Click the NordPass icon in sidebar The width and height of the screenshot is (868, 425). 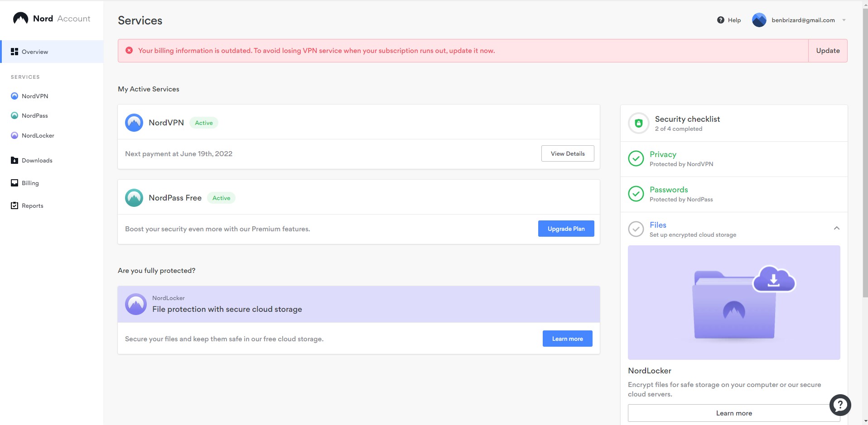click(x=14, y=115)
